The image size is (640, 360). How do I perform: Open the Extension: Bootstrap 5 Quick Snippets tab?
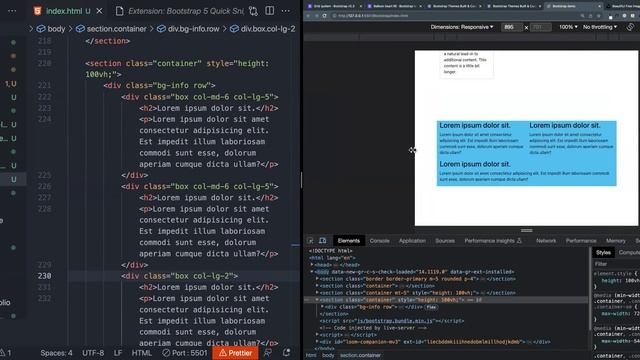pos(180,11)
